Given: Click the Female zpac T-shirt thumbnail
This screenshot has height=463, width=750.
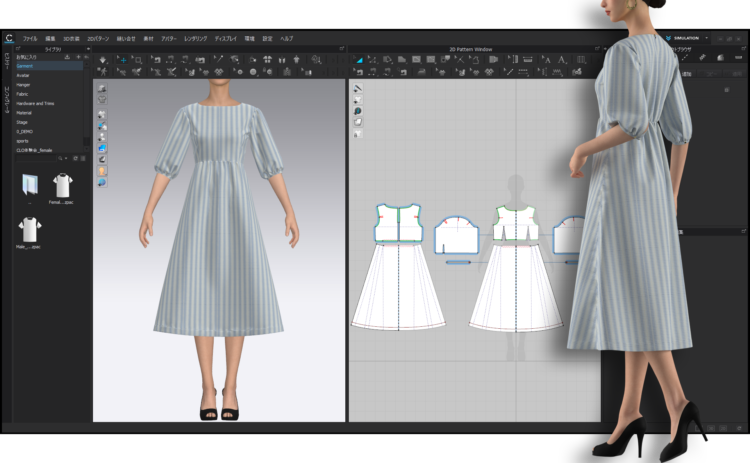Looking at the screenshot, I should pos(63,185).
